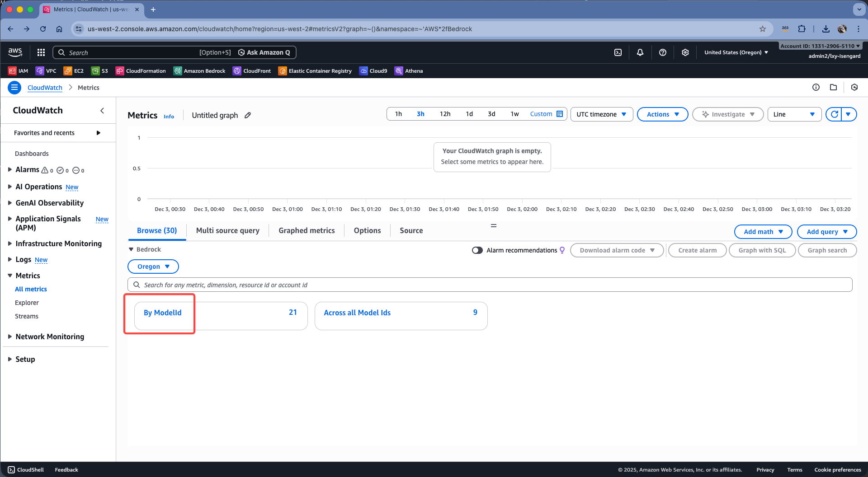Image resolution: width=868 pixels, height=477 pixels.
Task: Open the By ModelId metrics group
Action: tap(162, 313)
